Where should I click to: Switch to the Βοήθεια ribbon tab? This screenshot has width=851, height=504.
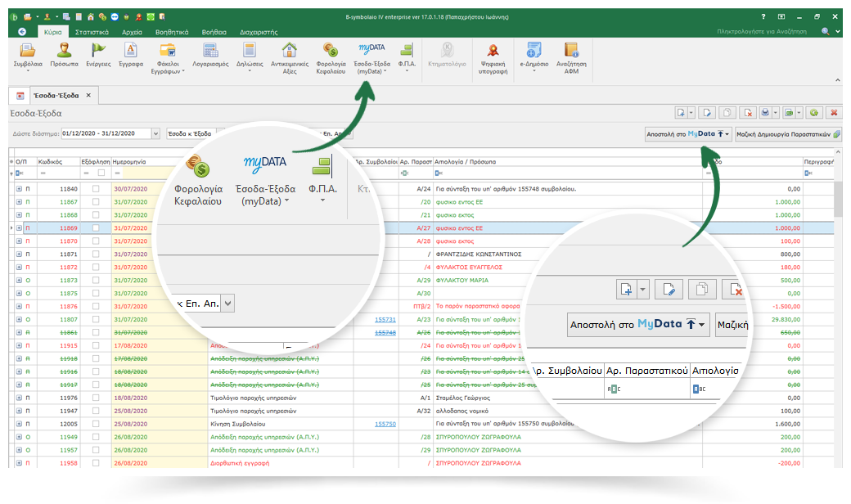point(214,32)
